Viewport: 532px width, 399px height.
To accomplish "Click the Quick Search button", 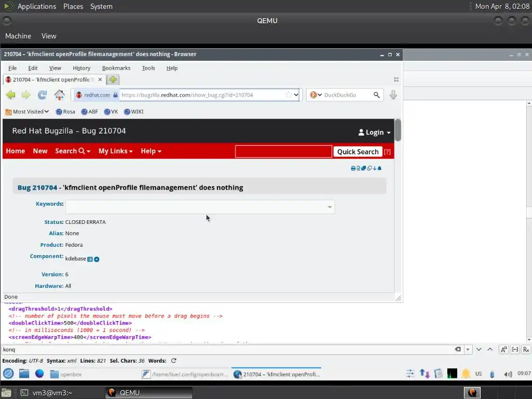I will (x=357, y=152).
